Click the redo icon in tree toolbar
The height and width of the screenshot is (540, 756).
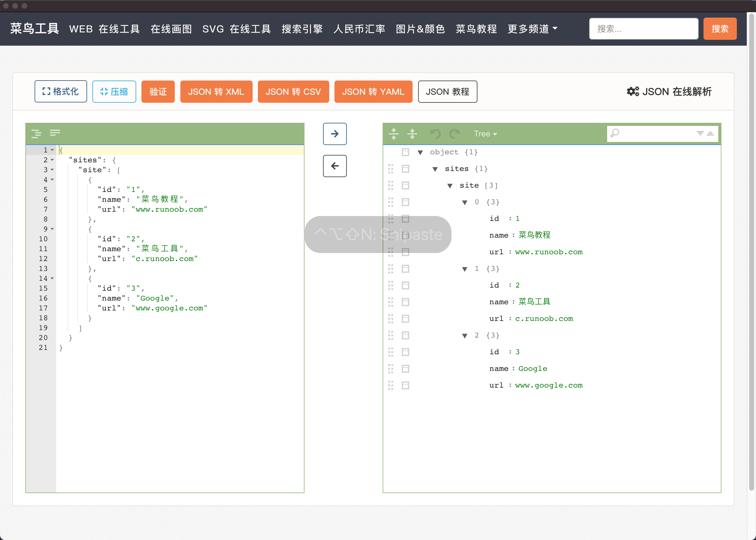(x=454, y=134)
